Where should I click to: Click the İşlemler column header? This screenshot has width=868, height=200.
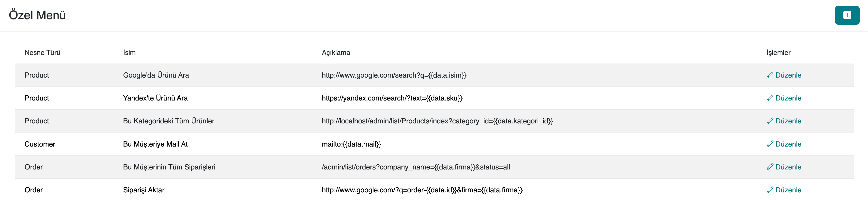(778, 53)
